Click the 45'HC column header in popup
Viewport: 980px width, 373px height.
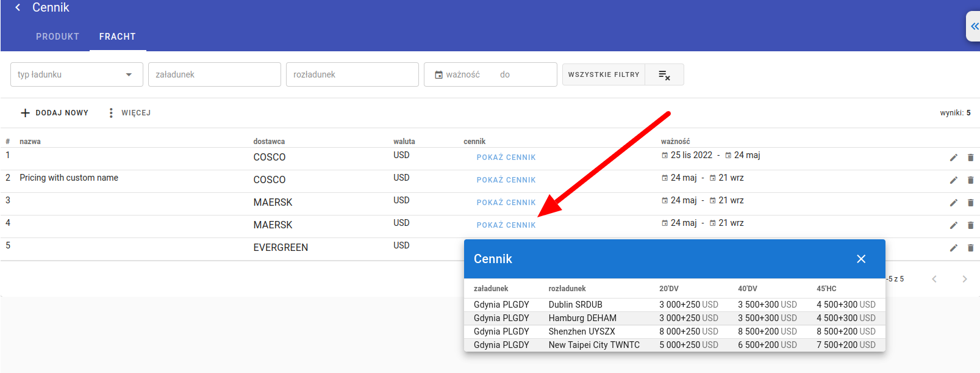(826, 289)
